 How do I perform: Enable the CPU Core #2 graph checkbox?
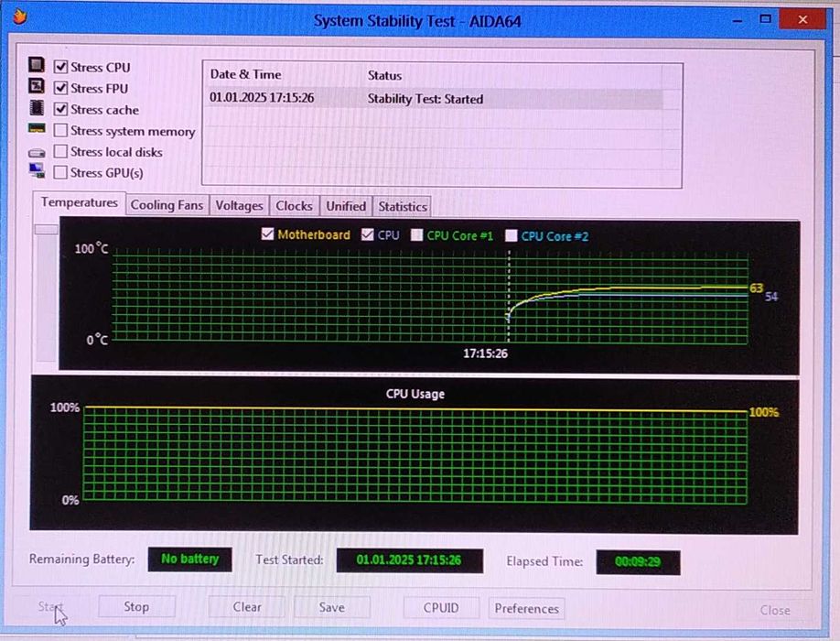pos(512,236)
